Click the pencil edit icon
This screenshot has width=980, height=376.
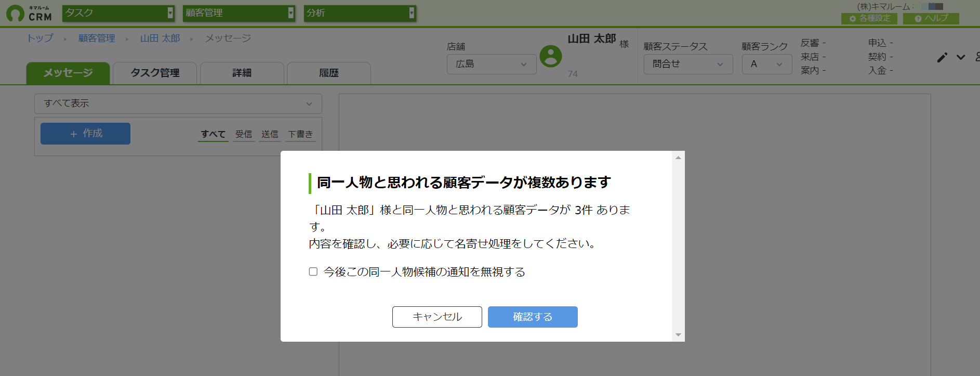click(x=942, y=57)
